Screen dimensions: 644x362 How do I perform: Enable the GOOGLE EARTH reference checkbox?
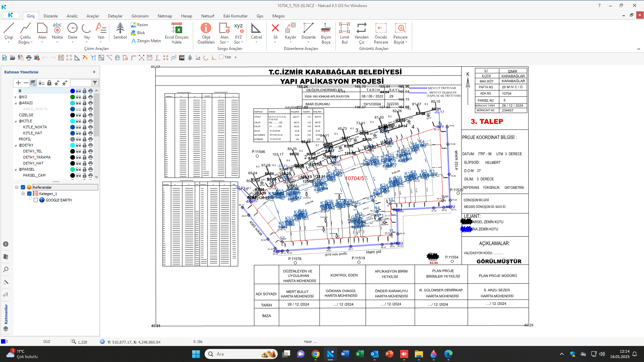click(x=36, y=200)
